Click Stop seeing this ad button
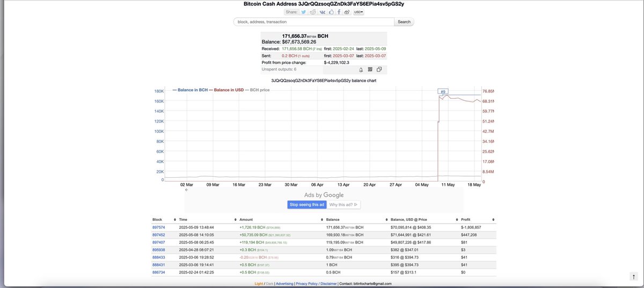Image resolution: width=644 pixels, height=288 pixels. [307, 205]
